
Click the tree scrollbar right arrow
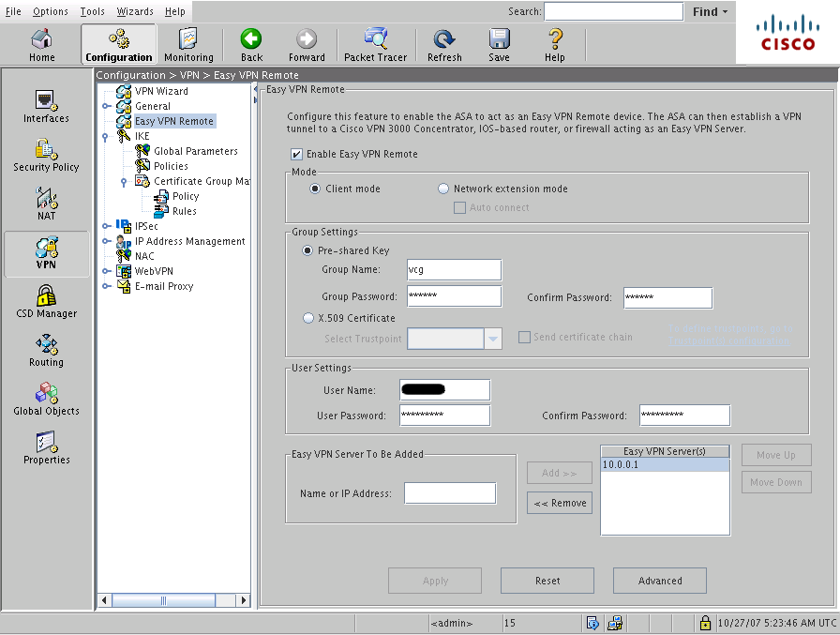(x=244, y=600)
